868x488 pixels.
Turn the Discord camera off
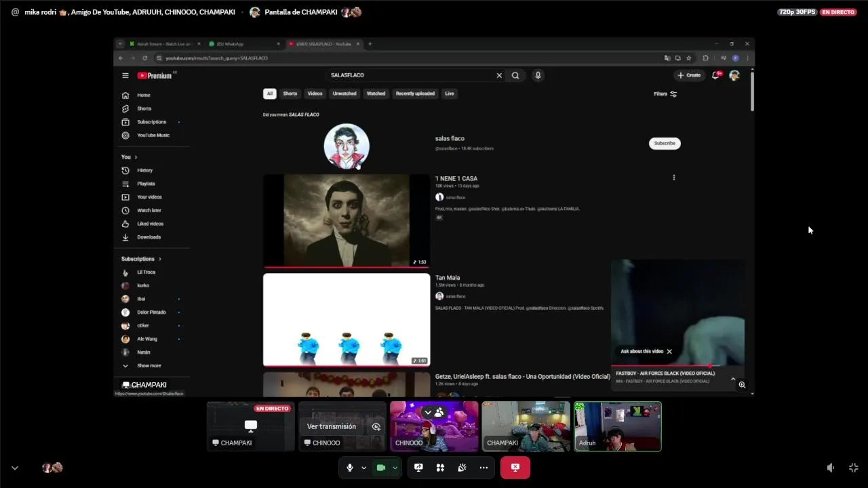[x=381, y=468]
